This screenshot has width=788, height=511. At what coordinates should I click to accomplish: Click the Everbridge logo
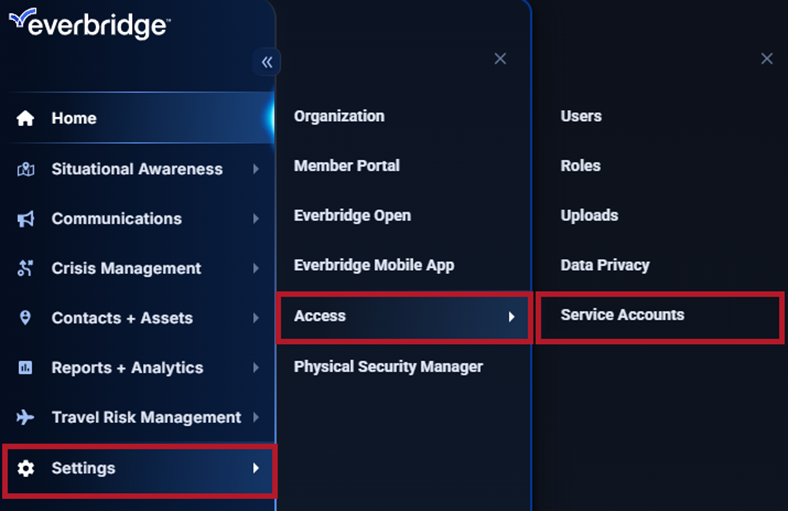point(88,24)
